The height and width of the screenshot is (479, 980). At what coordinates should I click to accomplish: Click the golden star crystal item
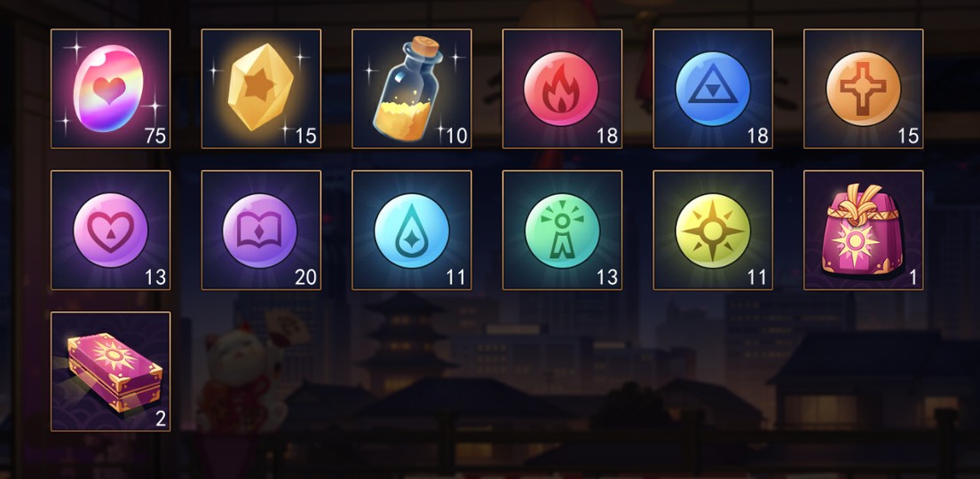coord(261,89)
